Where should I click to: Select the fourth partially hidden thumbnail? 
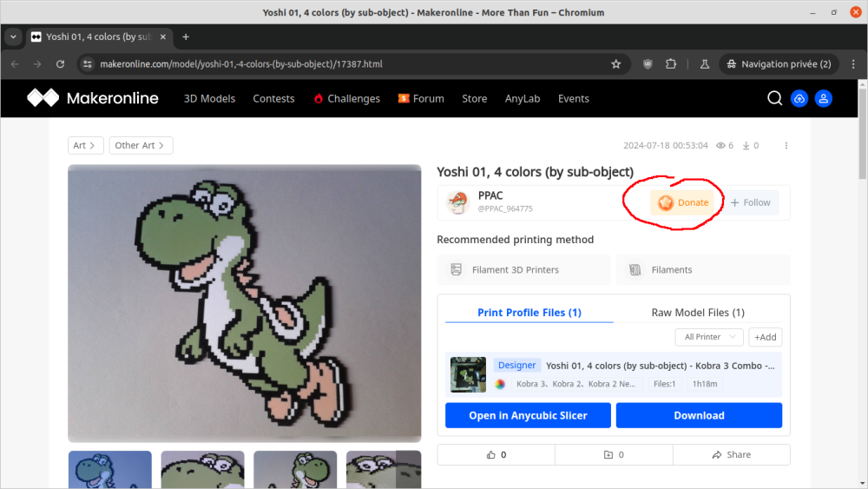(384, 470)
